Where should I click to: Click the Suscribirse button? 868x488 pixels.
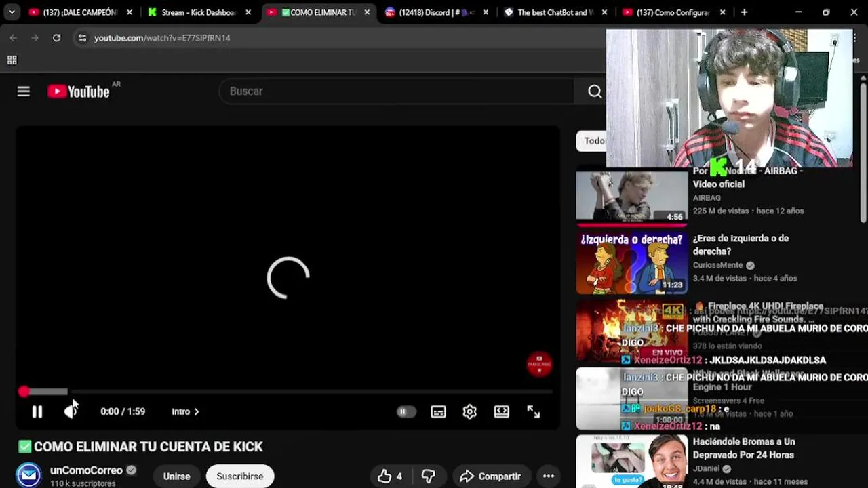pos(240,476)
